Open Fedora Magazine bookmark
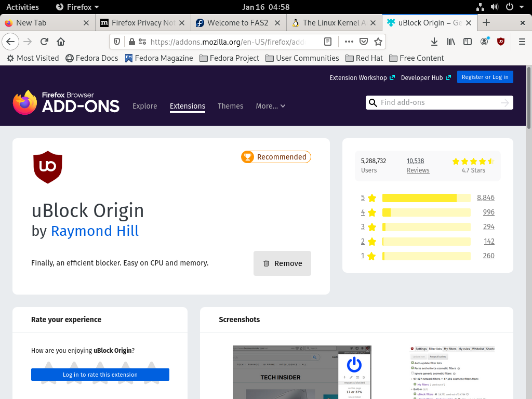Screen dimensions: 532x399 [159, 58]
